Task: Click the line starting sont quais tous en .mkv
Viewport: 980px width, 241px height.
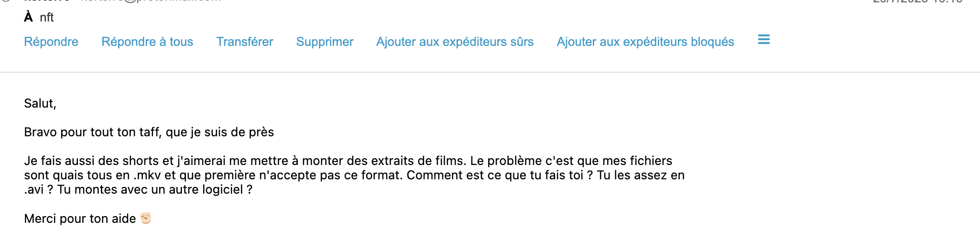Action: [354, 175]
